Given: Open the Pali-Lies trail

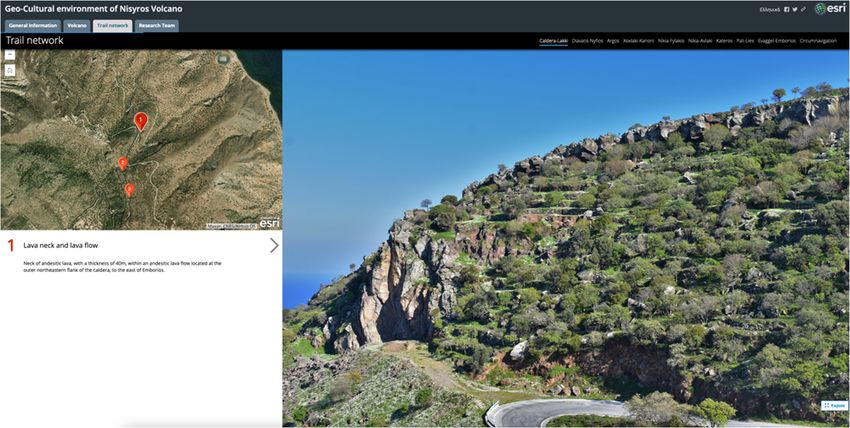Looking at the screenshot, I should click(x=745, y=41).
